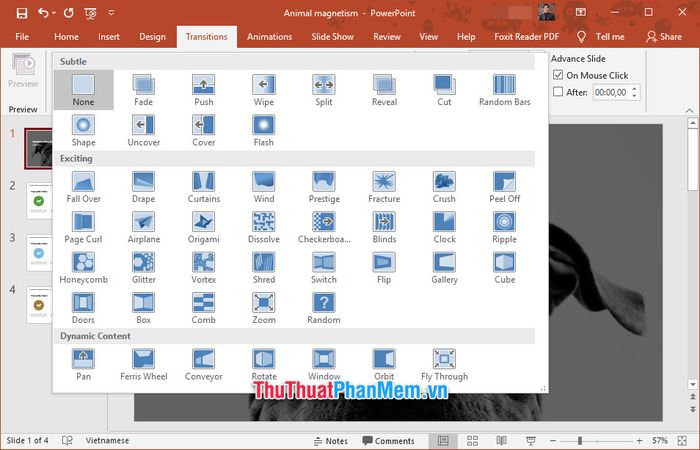Select the Drape transition

pyautogui.click(x=143, y=187)
